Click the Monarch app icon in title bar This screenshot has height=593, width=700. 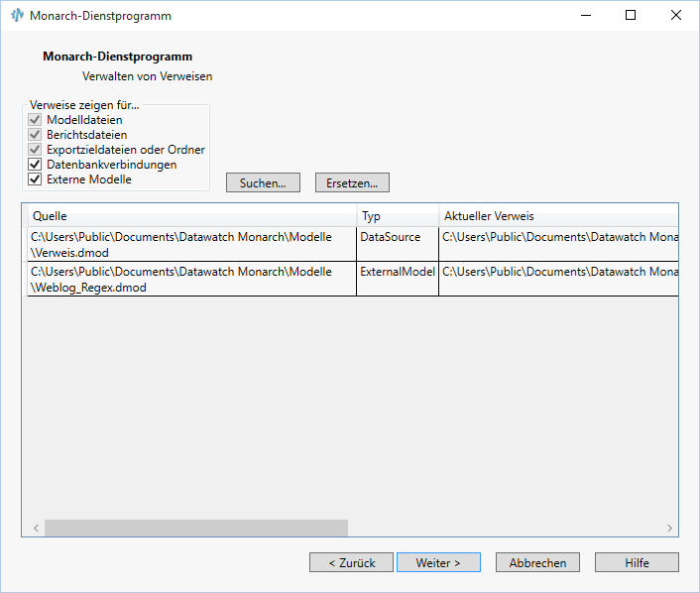click(17, 16)
